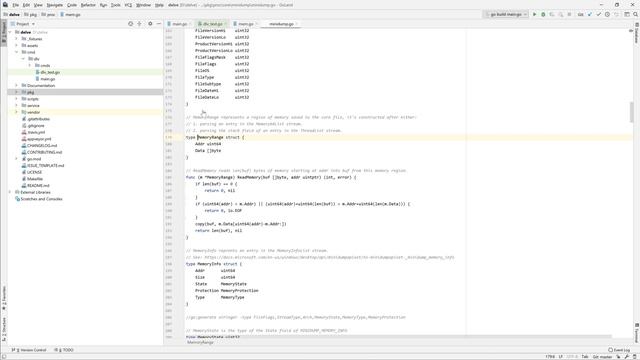Image resolution: width=640 pixels, height=360 pixels.
Task: Switch to the main.go editor tab
Action: coord(180,24)
